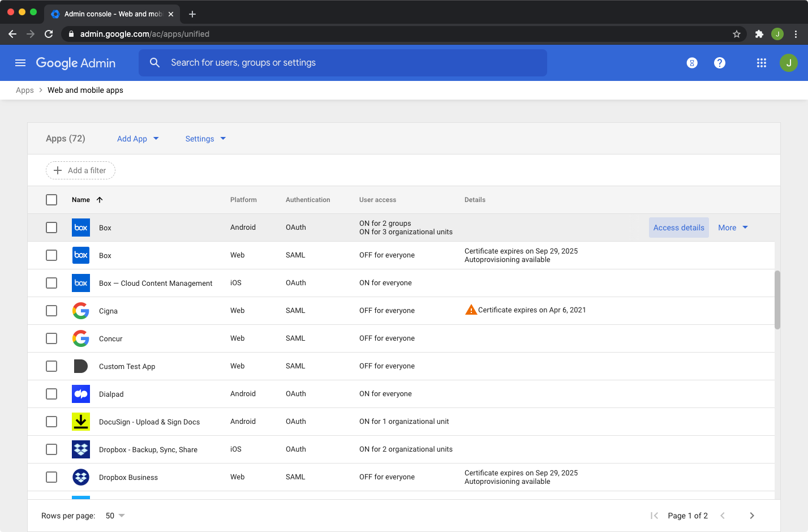Click 'ON for 1 organizational unit' cell
Viewport: 808px width, 532px height.
[x=404, y=422]
